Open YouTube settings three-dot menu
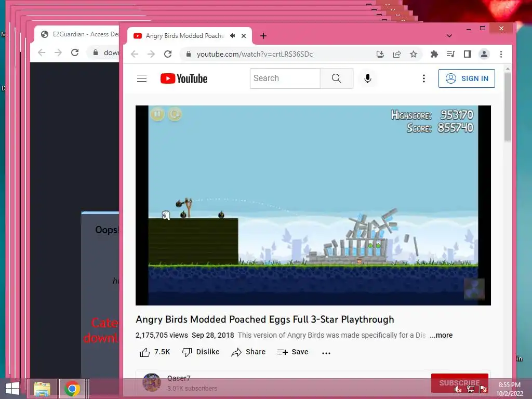532x399 pixels. [x=424, y=78]
